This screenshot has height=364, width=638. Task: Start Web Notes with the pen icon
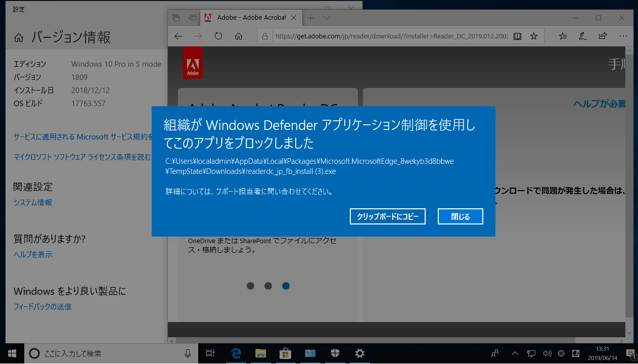582,36
